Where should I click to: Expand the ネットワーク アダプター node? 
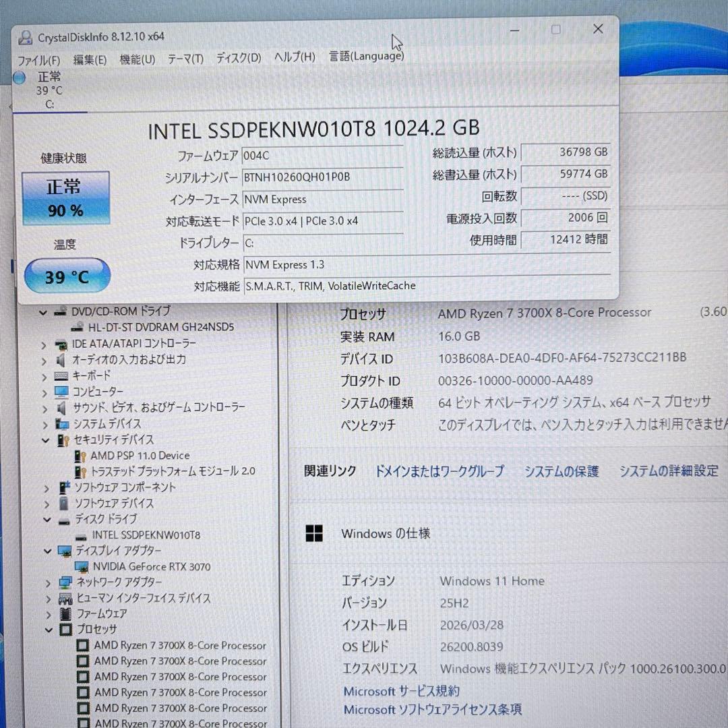pos(49,582)
